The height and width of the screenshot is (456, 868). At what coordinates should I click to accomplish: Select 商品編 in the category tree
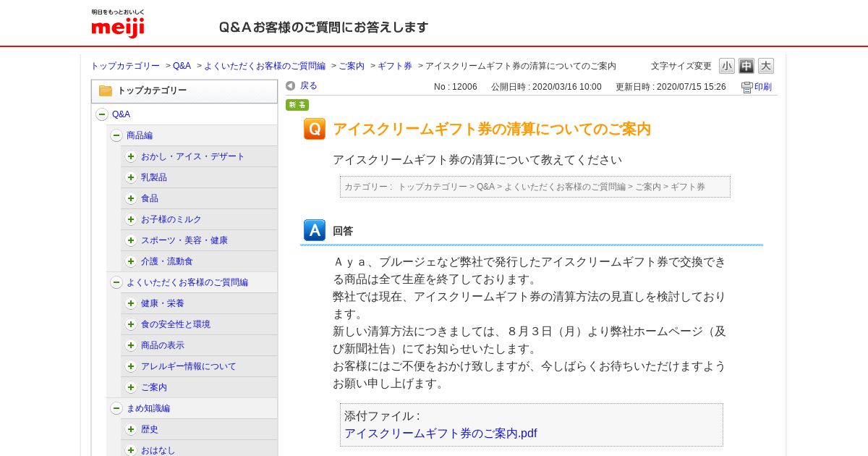pos(140,135)
